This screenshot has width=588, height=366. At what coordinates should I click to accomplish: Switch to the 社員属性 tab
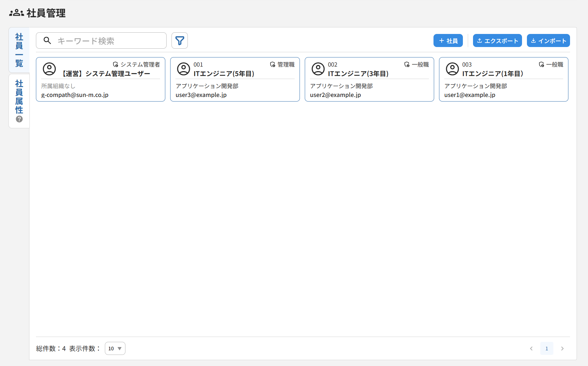(19, 97)
